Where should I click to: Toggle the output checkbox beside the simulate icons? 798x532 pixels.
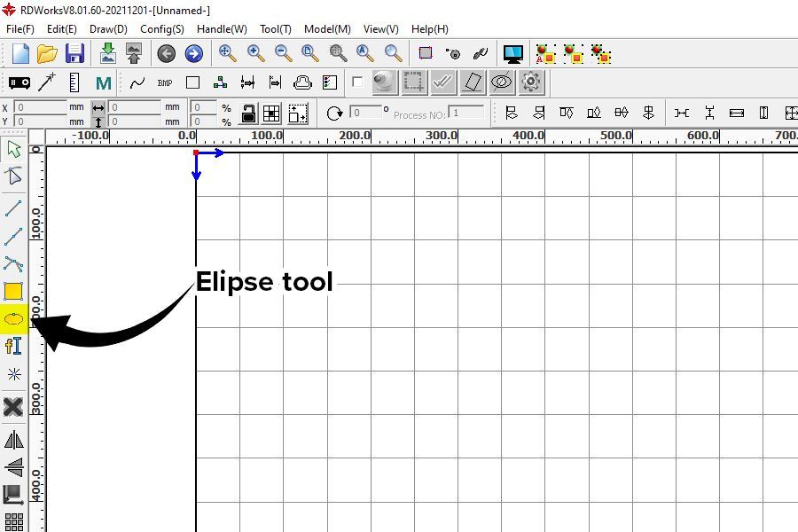(358, 82)
